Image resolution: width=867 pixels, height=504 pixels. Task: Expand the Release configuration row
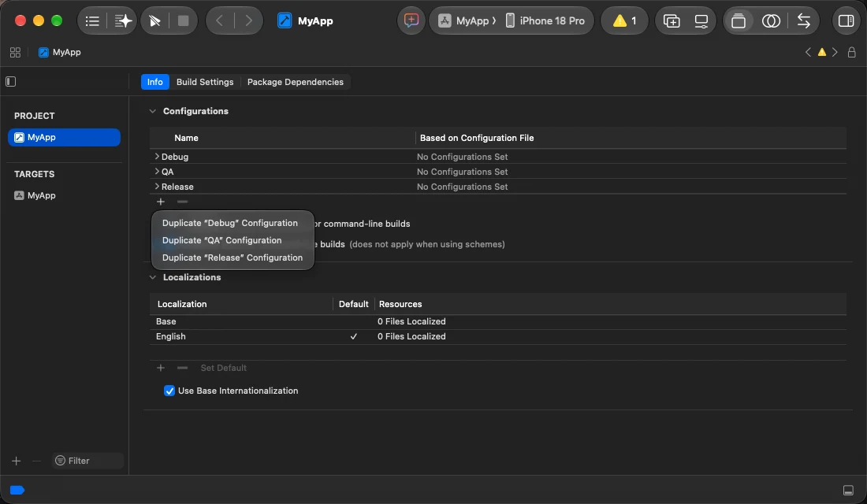[157, 187]
